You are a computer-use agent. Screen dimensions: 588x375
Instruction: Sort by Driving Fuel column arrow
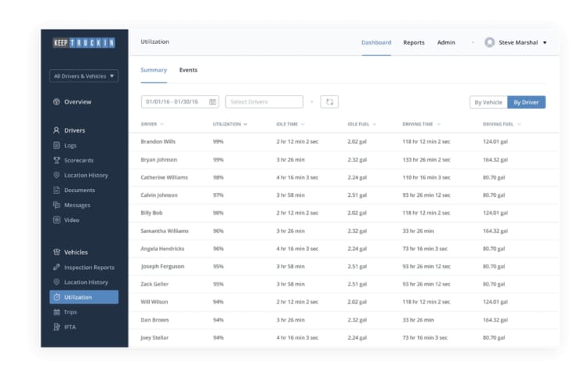pyautogui.click(x=519, y=124)
